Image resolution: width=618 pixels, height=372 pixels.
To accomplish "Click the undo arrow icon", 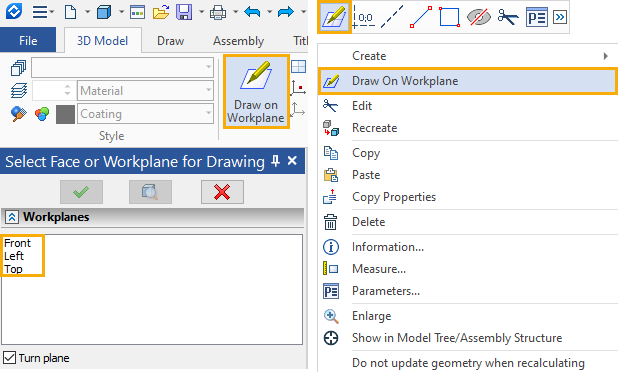I will click(252, 12).
